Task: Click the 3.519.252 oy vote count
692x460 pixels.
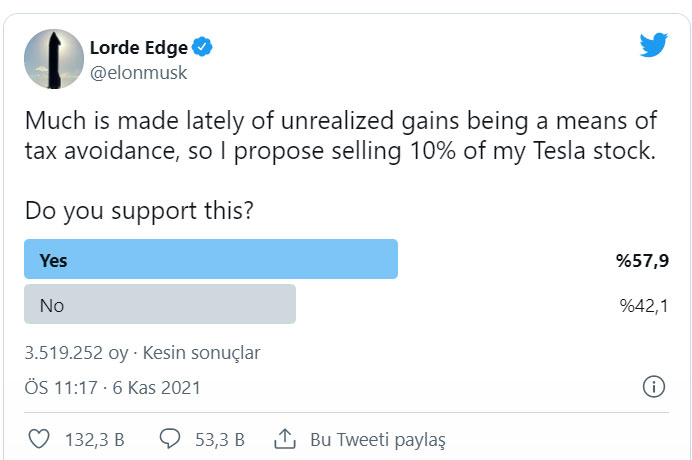Action: [77, 353]
